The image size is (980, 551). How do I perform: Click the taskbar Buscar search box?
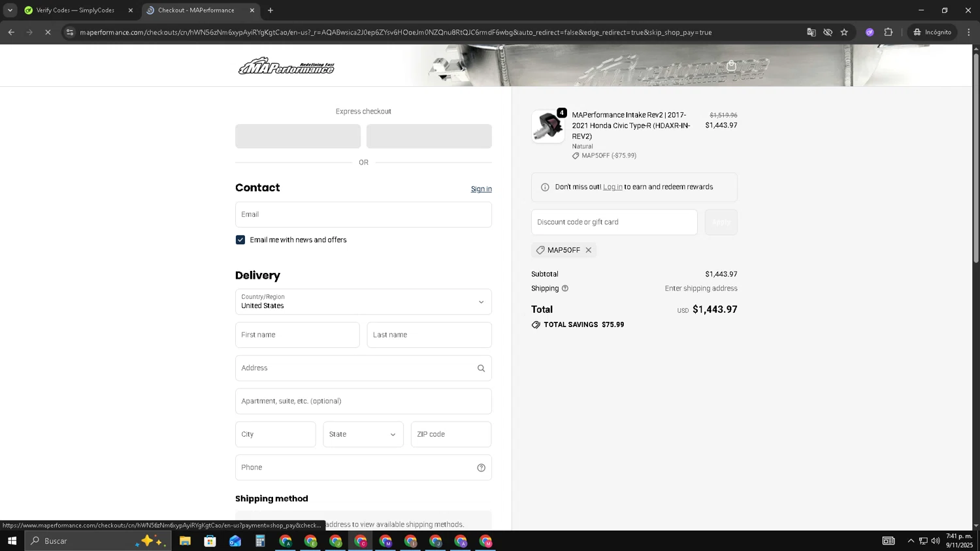click(x=98, y=541)
